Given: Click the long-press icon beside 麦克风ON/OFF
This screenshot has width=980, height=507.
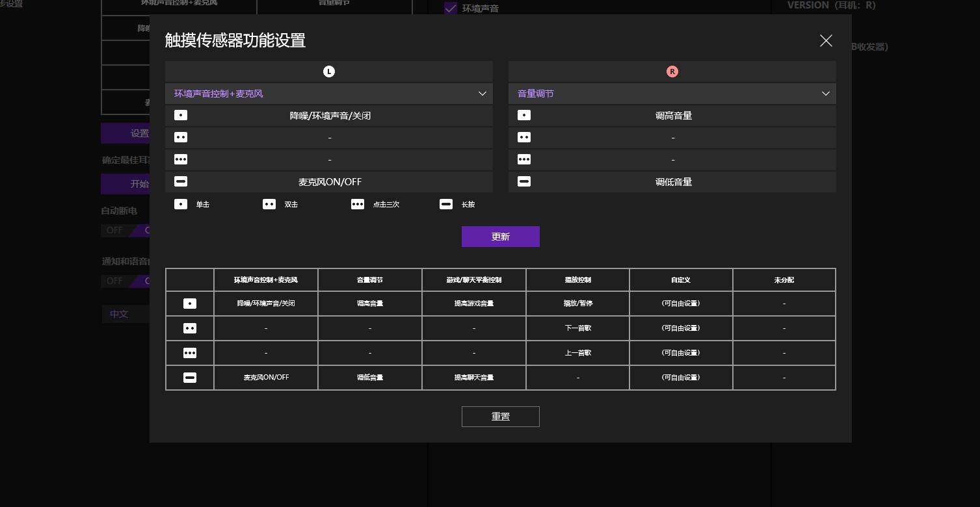Looking at the screenshot, I should tap(181, 181).
